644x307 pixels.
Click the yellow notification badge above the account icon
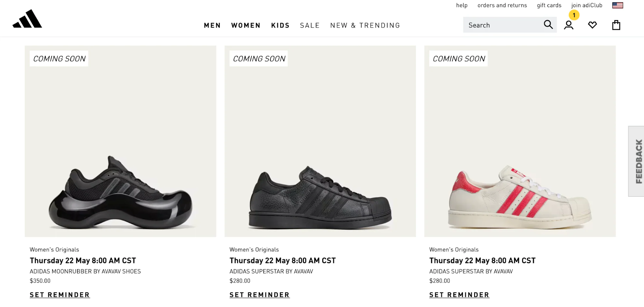click(x=574, y=15)
